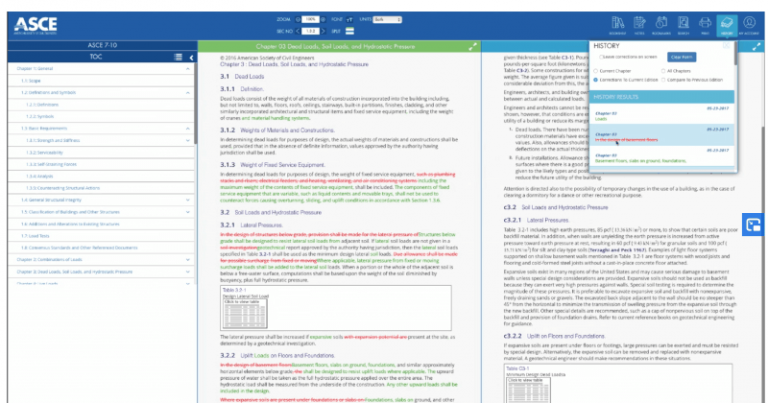
Task: Click the Table C3-1 thumbnail
Action: point(528,390)
